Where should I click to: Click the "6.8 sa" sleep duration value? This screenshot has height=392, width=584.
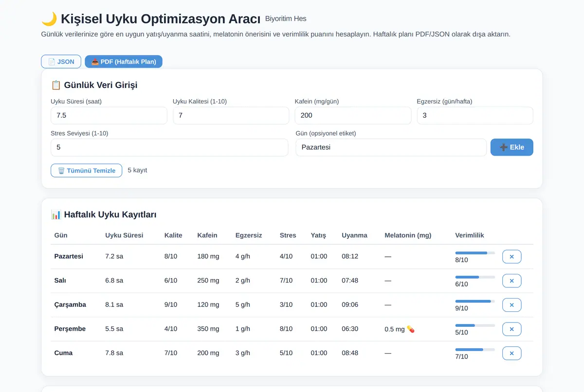pyautogui.click(x=114, y=281)
